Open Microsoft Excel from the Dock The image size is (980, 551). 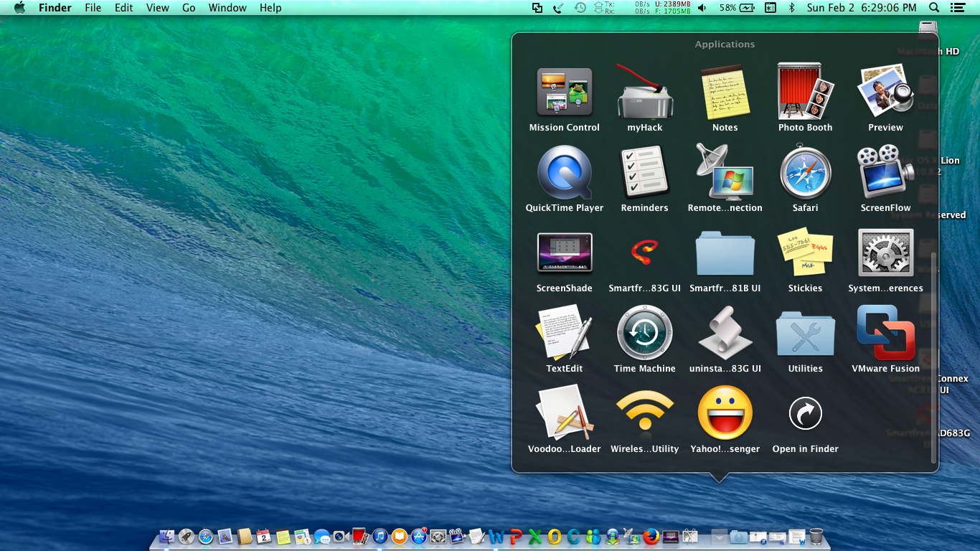point(535,537)
